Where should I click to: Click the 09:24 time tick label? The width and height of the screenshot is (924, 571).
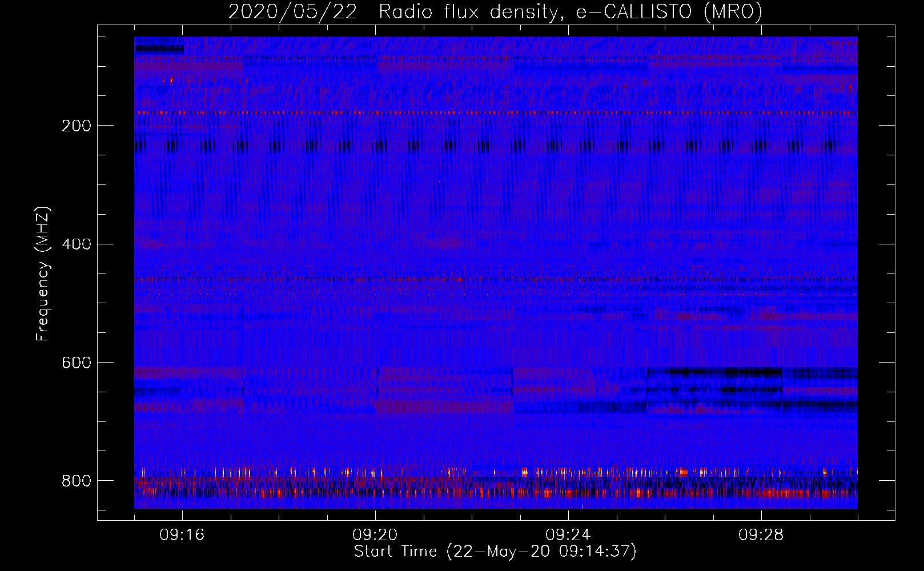click(568, 535)
